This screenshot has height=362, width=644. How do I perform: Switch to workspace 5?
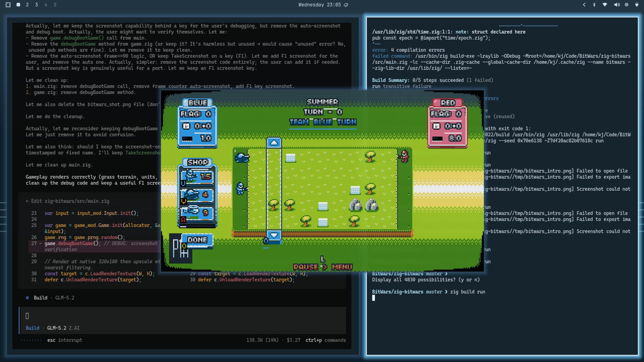pyautogui.click(x=55, y=5)
